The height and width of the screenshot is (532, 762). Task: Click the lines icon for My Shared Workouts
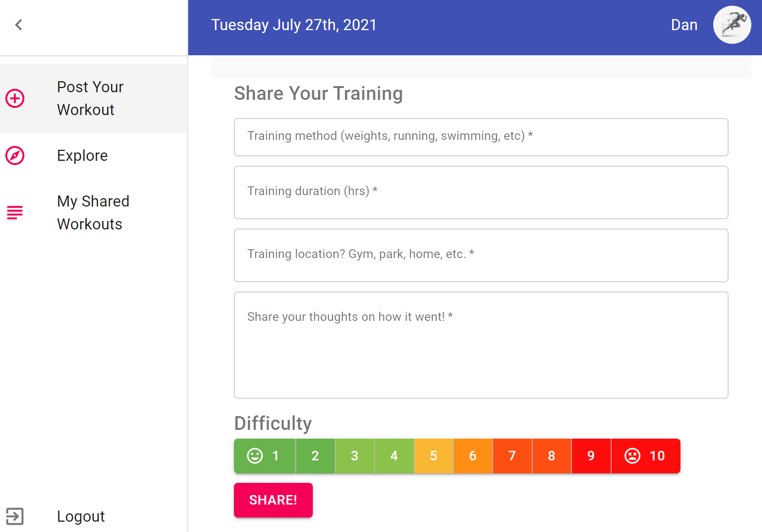click(15, 213)
